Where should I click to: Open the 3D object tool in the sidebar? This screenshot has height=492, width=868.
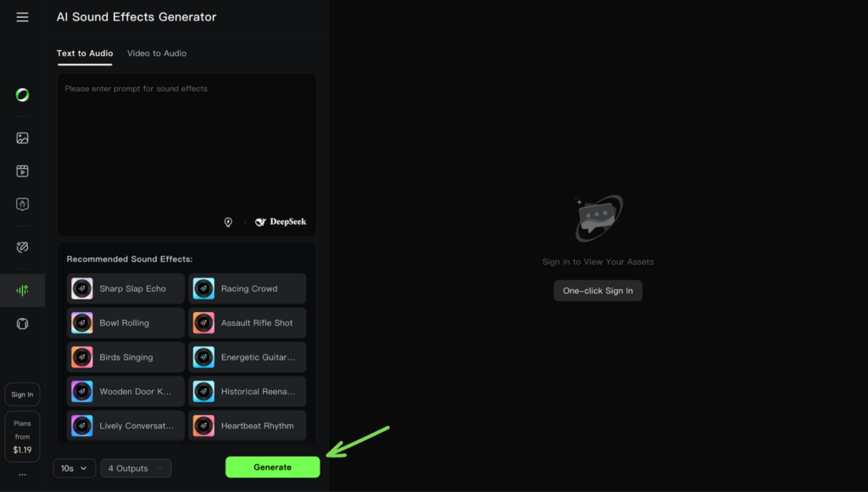pyautogui.click(x=22, y=323)
